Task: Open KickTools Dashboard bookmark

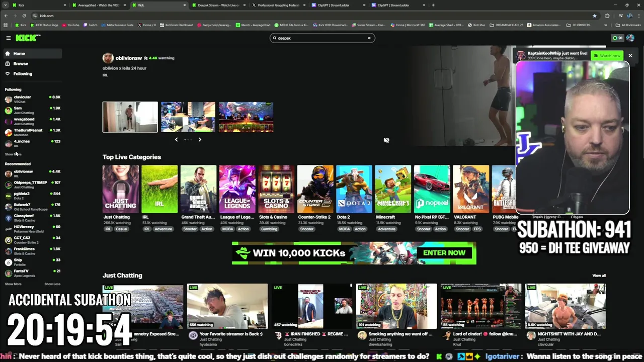Action: point(177,25)
